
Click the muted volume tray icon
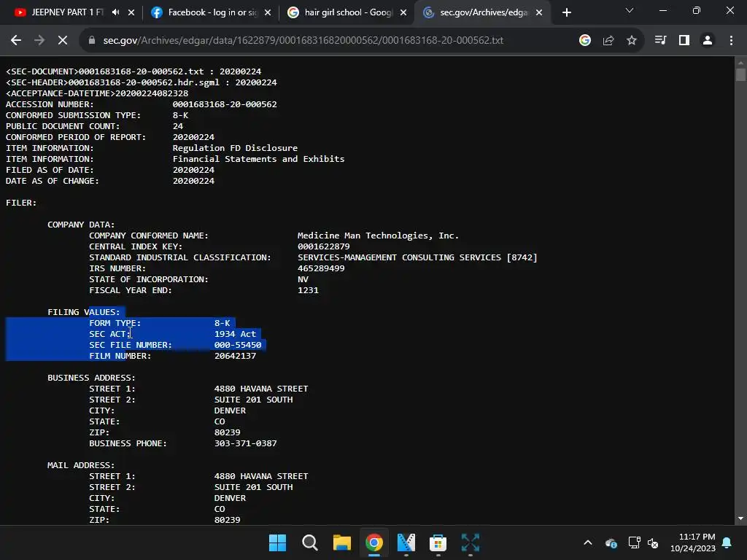[x=653, y=542]
